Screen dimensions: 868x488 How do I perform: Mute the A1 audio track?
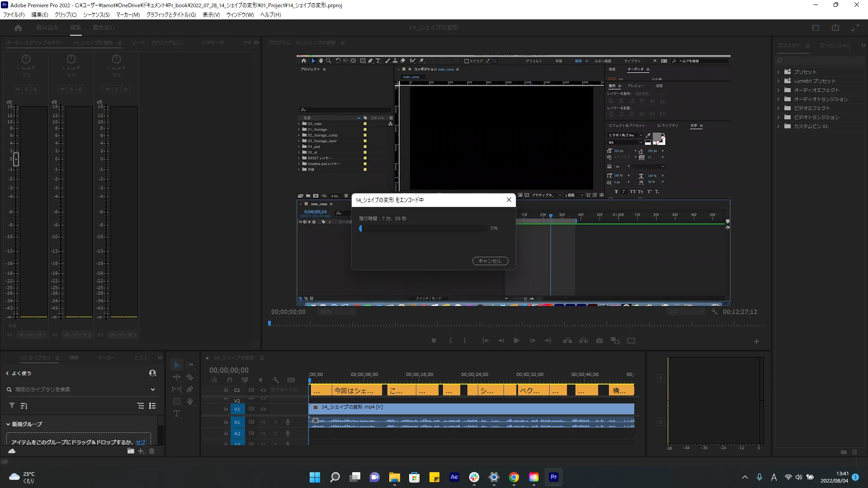point(264,422)
